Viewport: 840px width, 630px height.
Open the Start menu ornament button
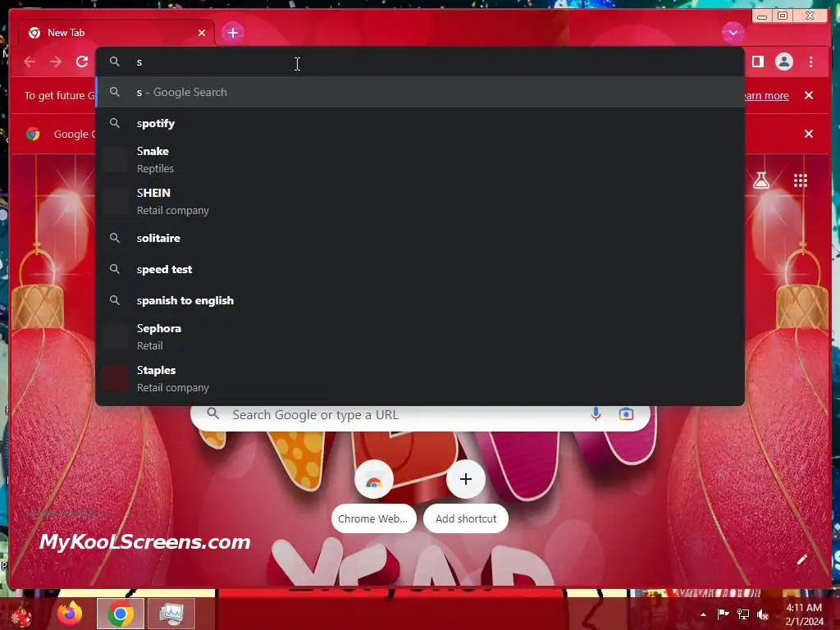[21, 614]
